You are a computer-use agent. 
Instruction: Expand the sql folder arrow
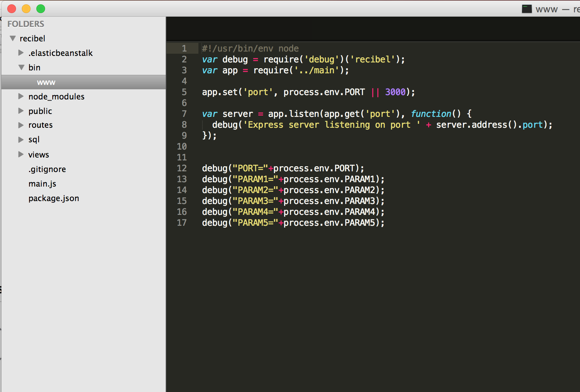pyautogui.click(x=21, y=139)
